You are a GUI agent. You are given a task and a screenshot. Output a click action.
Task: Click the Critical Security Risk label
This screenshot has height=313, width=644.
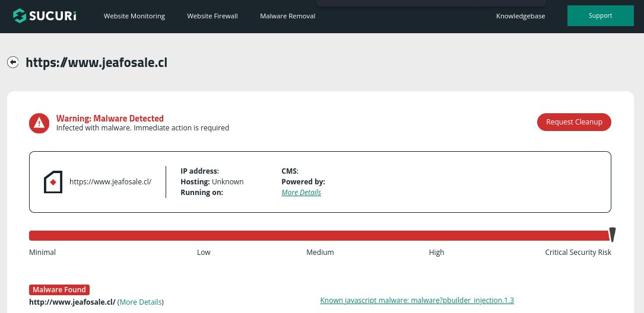point(578,253)
